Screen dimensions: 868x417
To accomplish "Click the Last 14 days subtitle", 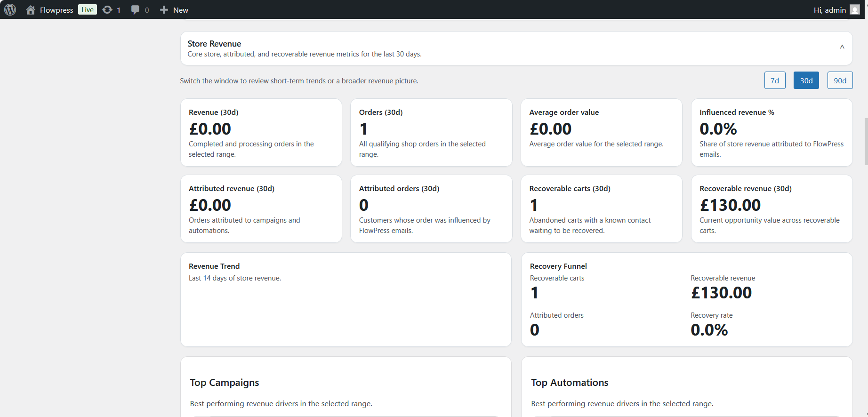I will coord(235,278).
